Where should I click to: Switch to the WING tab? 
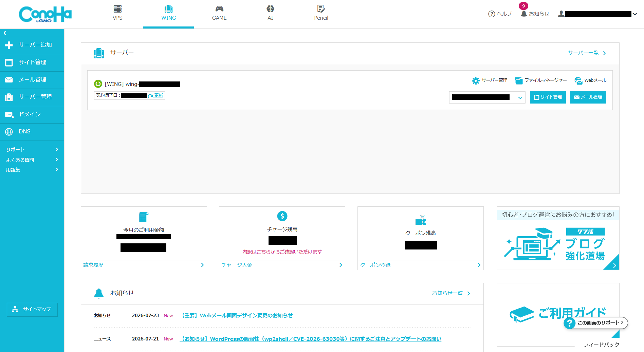168,13
